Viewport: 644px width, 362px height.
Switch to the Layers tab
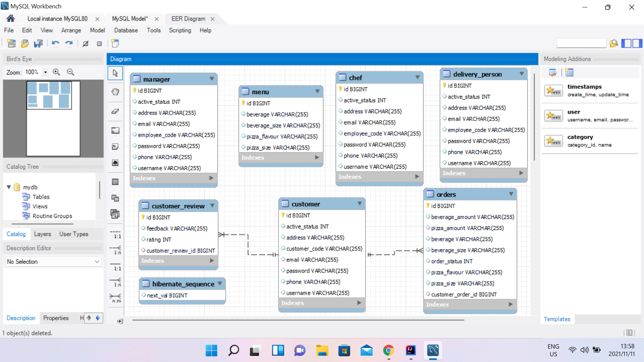pos(42,234)
